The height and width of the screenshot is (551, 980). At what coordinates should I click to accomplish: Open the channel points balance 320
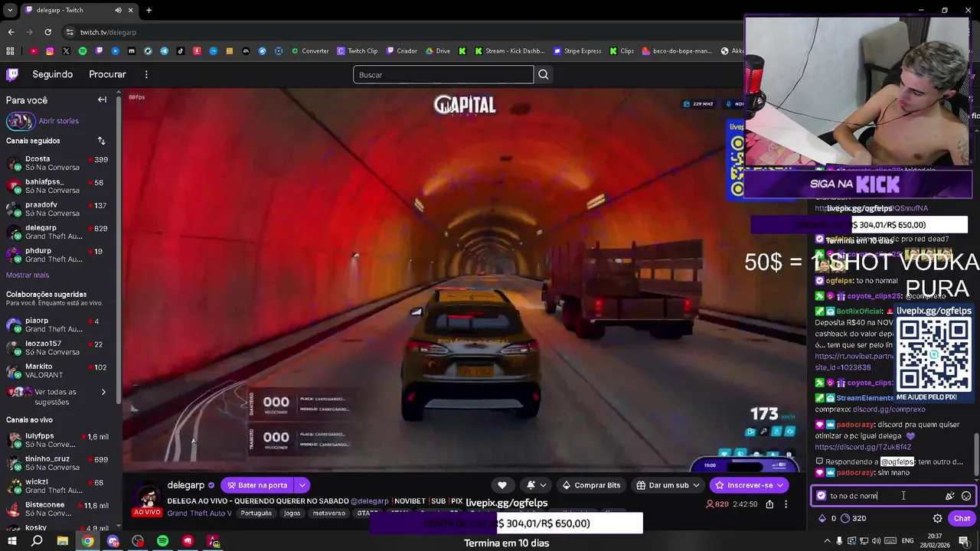[853, 518]
